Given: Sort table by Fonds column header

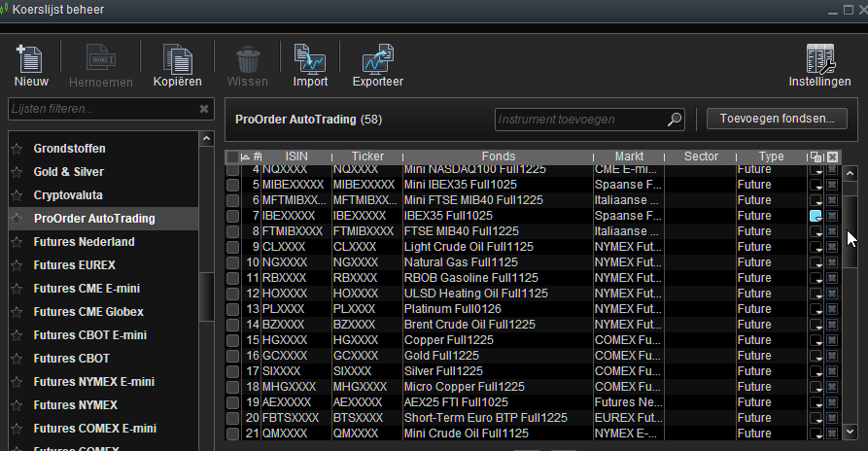Looking at the screenshot, I should (x=499, y=156).
